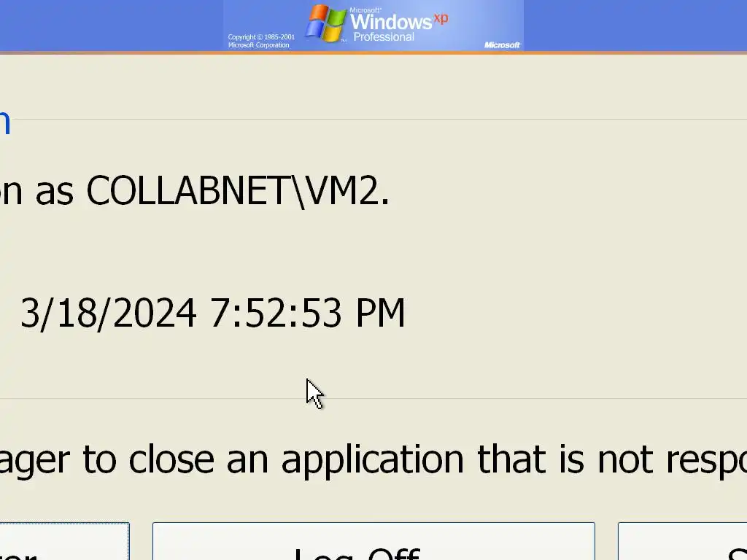747x560 pixels.
Task: Click the Windows XP flag logo
Action: tap(326, 23)
